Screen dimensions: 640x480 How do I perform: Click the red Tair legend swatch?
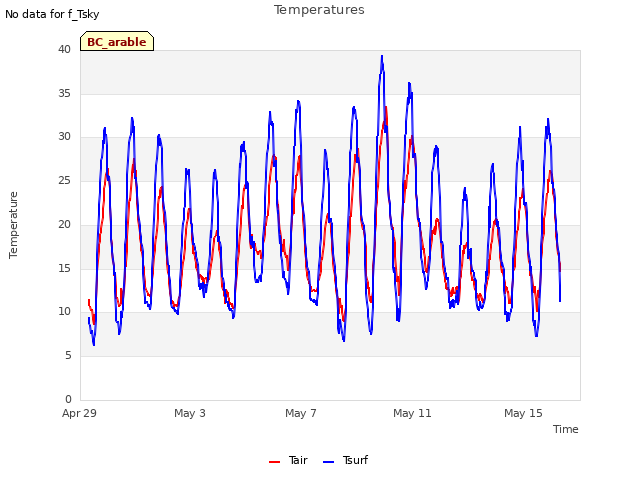pos(274,462)
